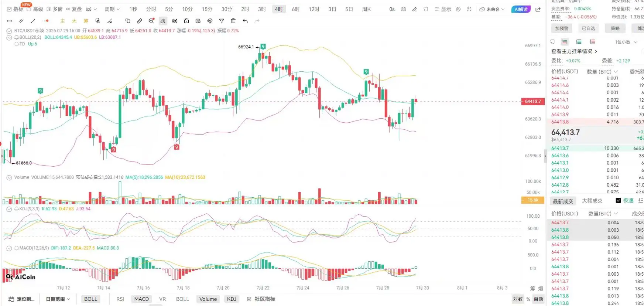This screenshot has height=306, width=644.
Task: Open the 日期范围 date range dropdown
Action: click(58, 299)
